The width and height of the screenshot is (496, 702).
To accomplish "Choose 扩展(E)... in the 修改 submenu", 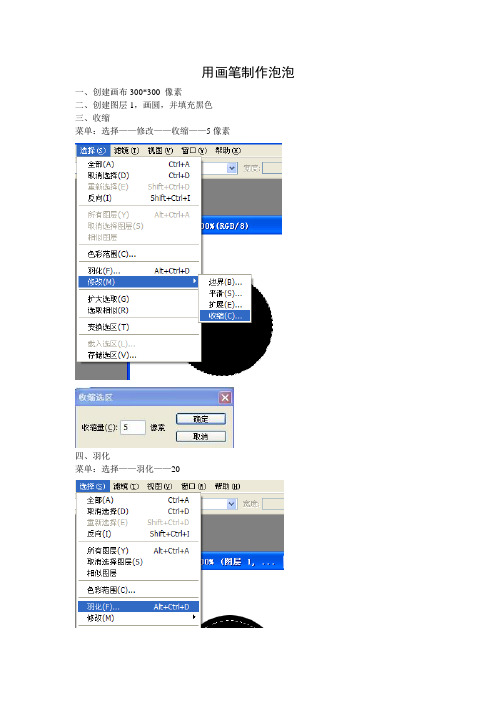I will pos(225,305).
